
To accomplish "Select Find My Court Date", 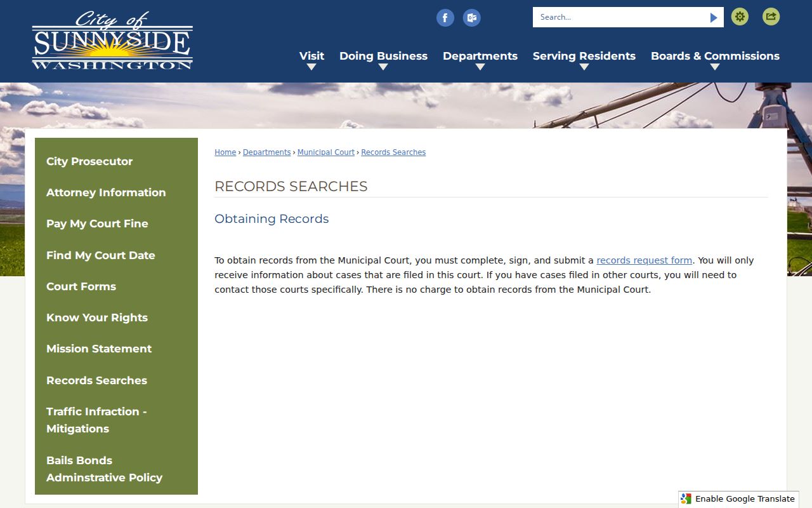I will 116,255.
